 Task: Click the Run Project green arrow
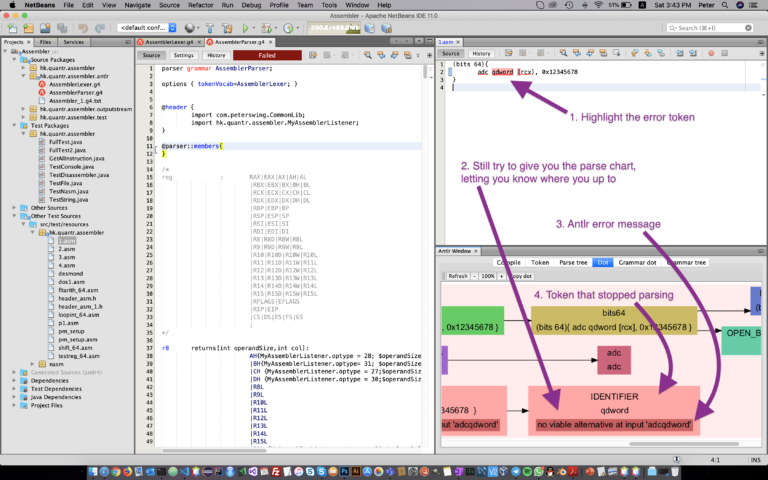click(x=245, y=28)
